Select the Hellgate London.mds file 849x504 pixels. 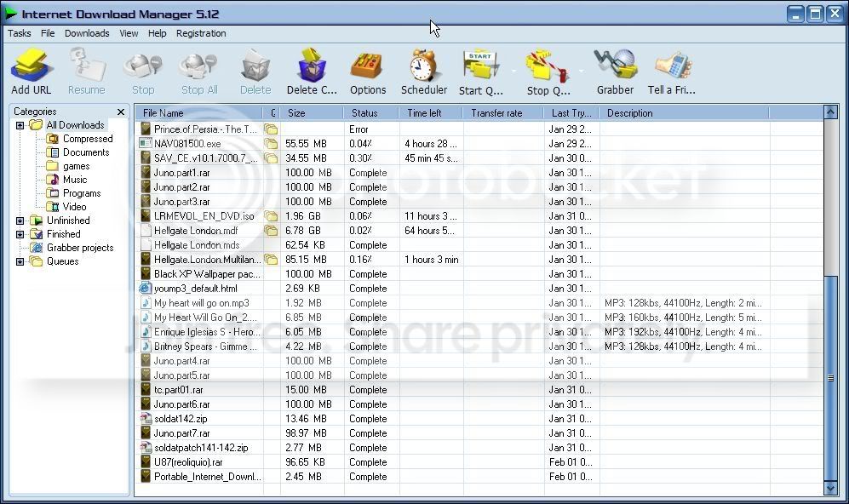point(479,245)
